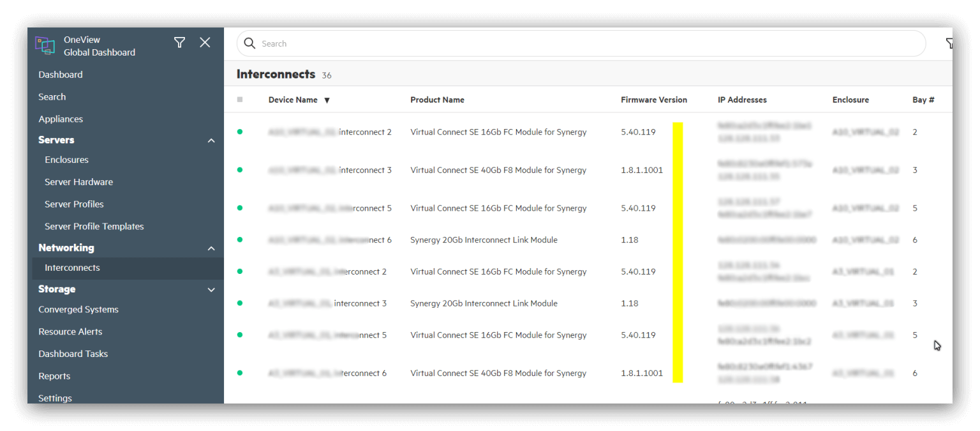The height and width of the screenshot is (431, 980).
Task: Check the select-all checkbox in the table header
Action: [x=239, y=100]
